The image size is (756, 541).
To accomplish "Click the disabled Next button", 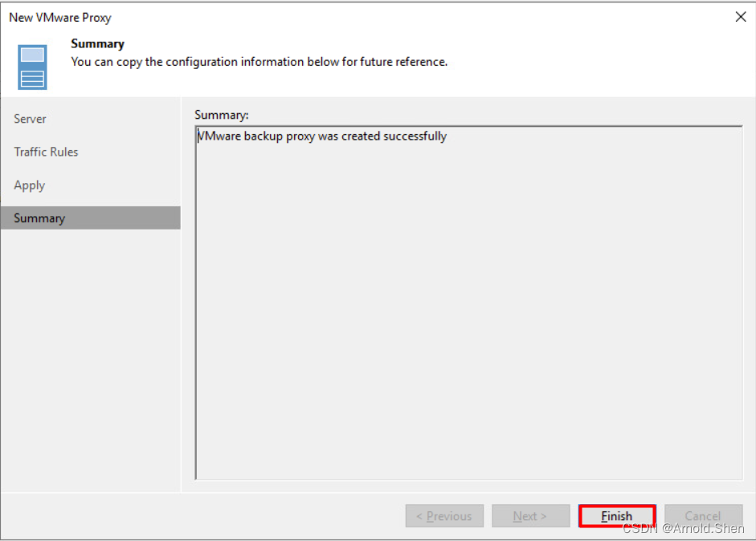I will point(530,516).
